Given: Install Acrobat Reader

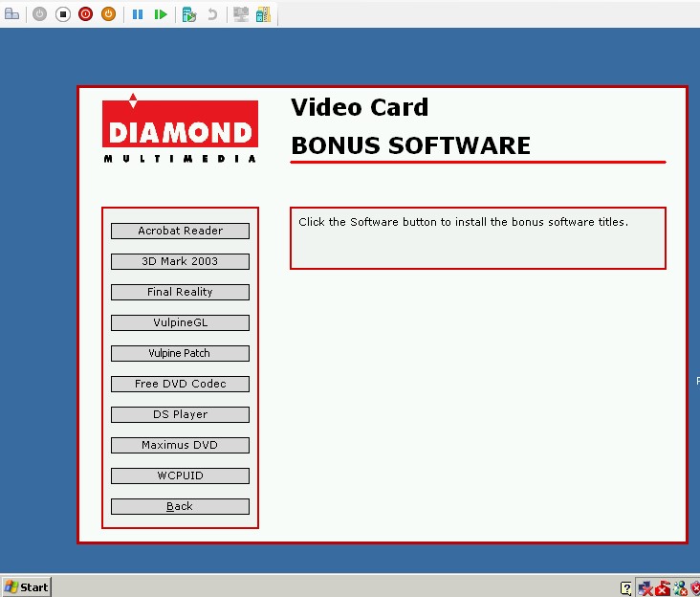Looking at the screenshot, I should point(180,231).
